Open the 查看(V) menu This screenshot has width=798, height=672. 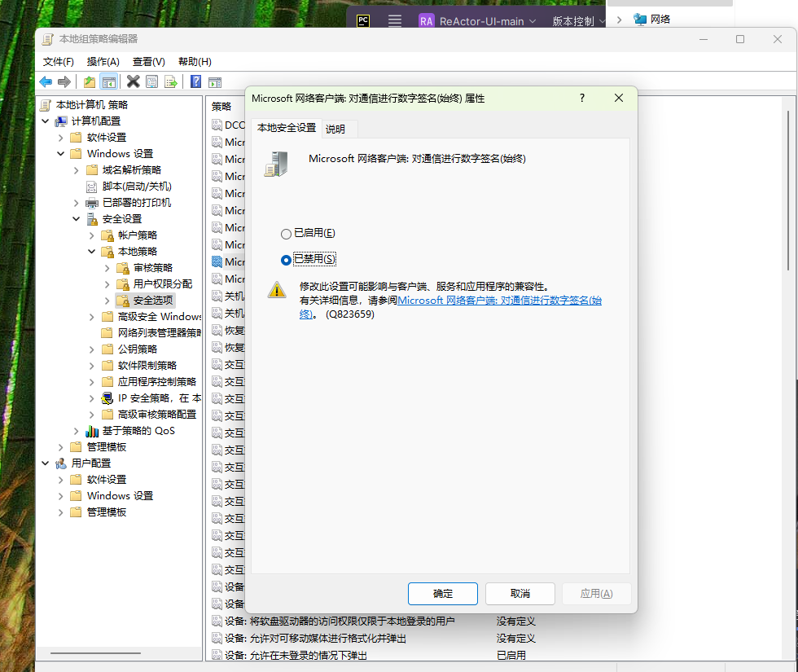click(x=148, y=62)
